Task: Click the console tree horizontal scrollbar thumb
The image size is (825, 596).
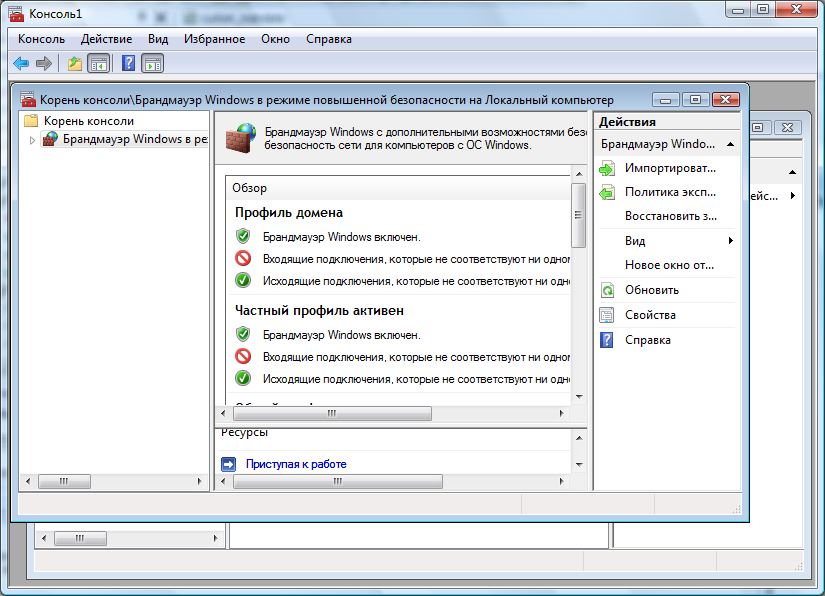Action: [x=64, y=481]
